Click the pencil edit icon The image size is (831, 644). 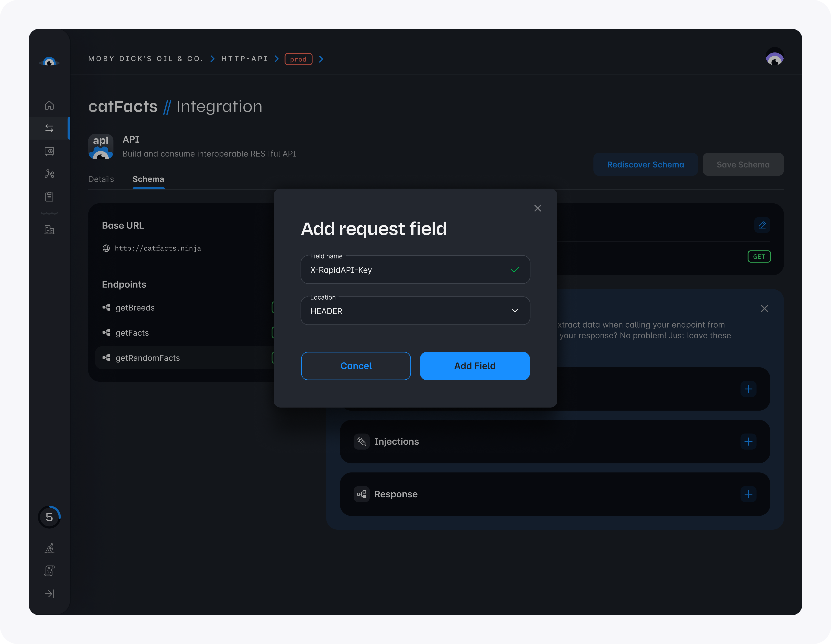[762, 225]
